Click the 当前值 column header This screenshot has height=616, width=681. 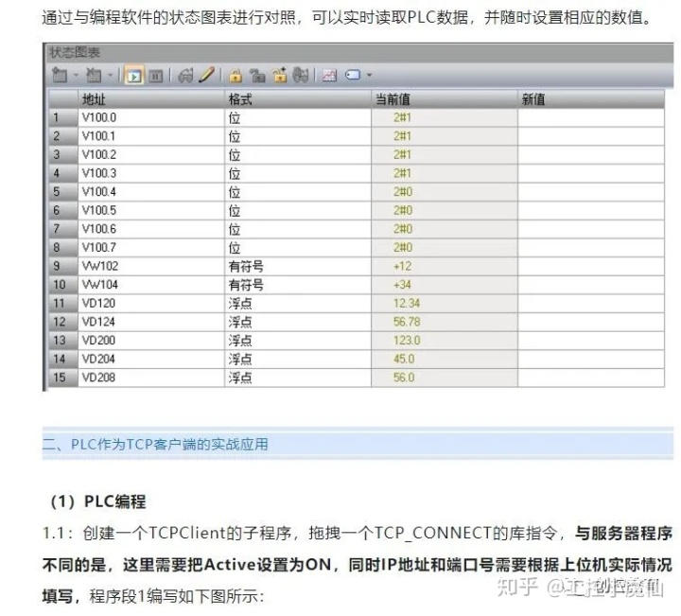tap(445, 99)
